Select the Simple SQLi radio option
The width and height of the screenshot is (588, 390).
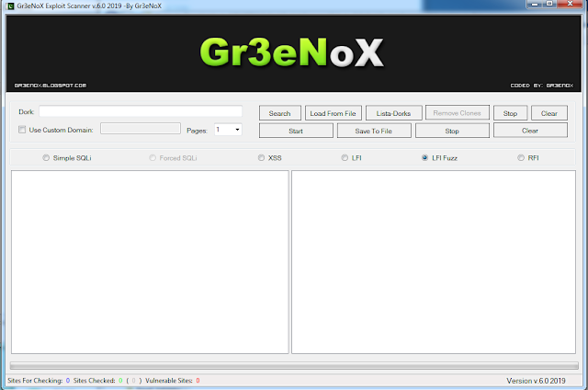point(47,158)
